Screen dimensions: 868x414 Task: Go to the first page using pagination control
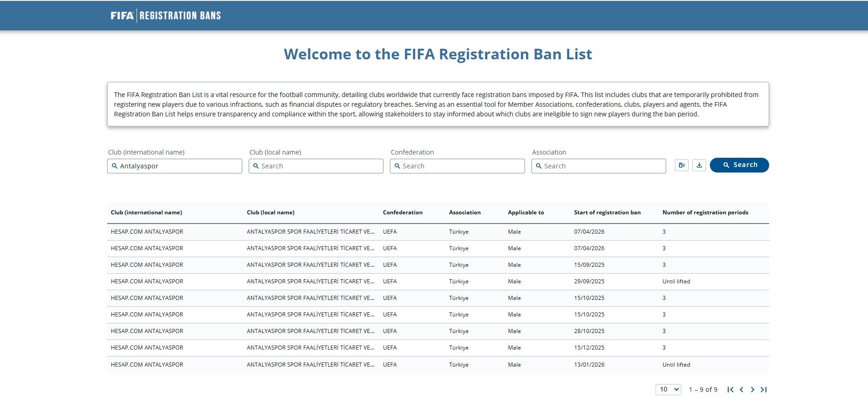731,389
